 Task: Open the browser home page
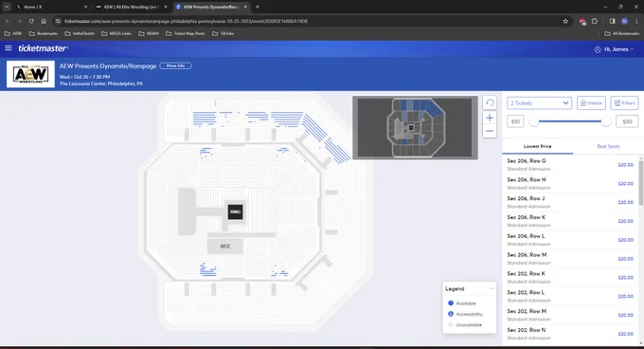tap(44, 21)
